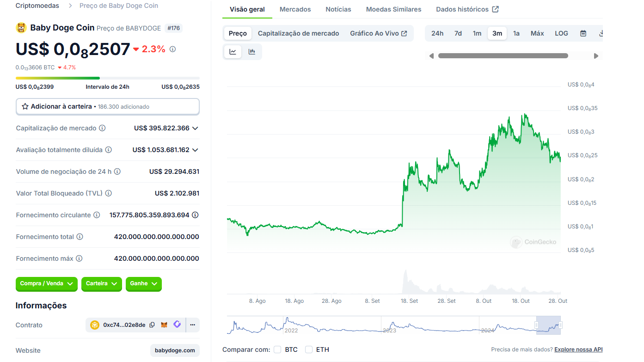644x362 pixels.
Task: Click the Adicionar à carteira button
Action: click(x=108, y=106)
